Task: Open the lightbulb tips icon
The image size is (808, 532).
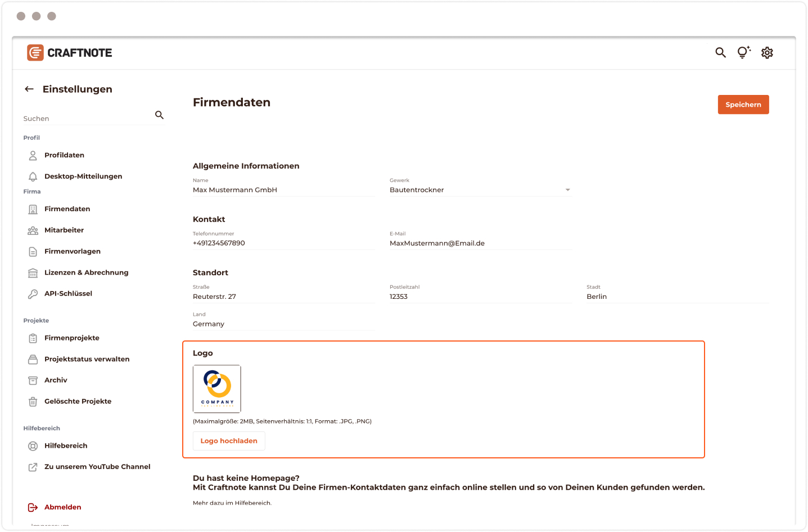Action: [743, 53]
